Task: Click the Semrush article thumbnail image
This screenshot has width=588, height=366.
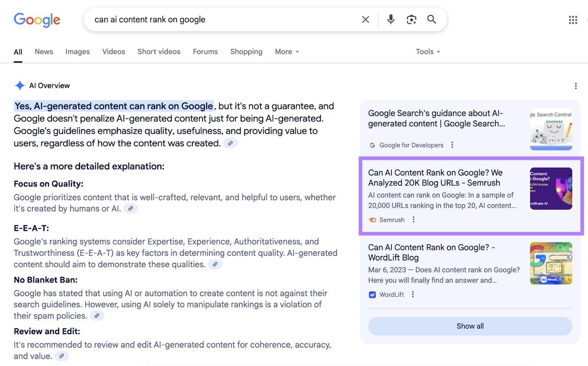Action: [x=551, y=188]
